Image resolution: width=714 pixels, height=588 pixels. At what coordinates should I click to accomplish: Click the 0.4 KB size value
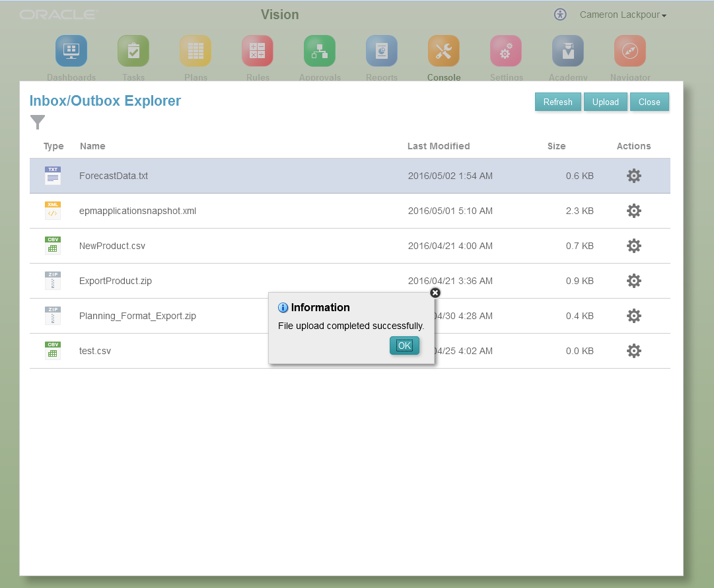coord(579,316)
